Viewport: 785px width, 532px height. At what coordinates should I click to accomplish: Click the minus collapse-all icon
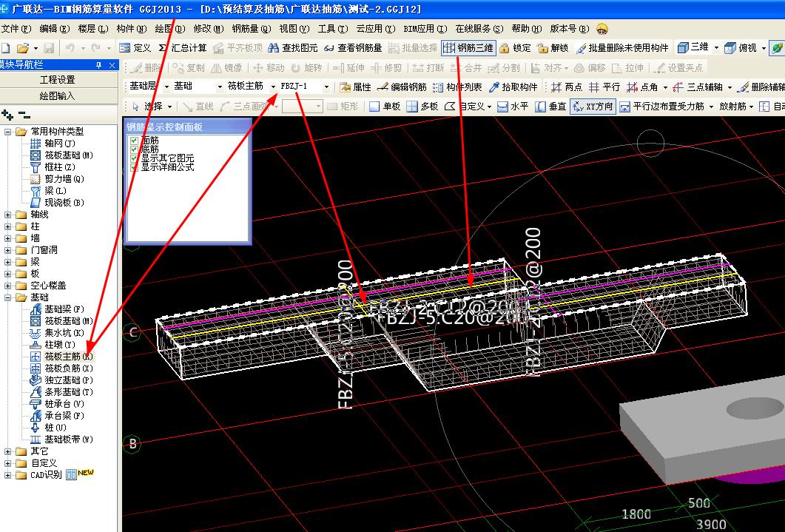tap(24, 115)
